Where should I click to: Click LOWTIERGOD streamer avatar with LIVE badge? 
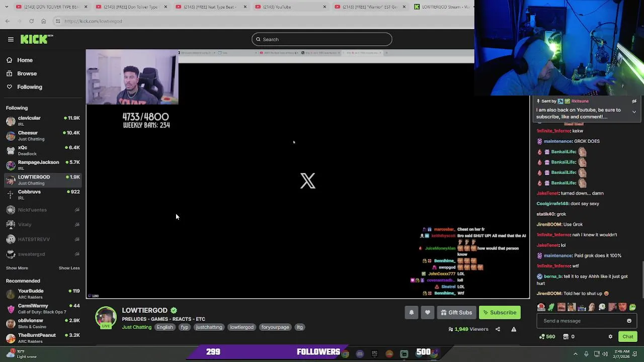(x=106, y=318)
